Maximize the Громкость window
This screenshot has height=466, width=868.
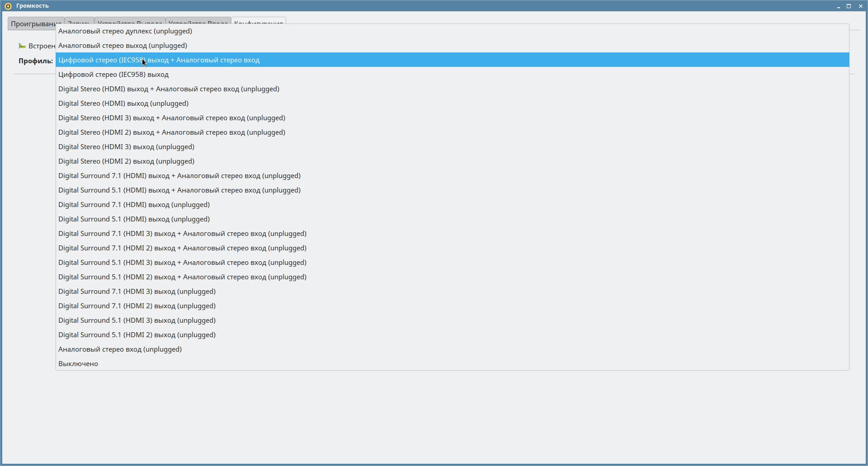click(849, 6)
